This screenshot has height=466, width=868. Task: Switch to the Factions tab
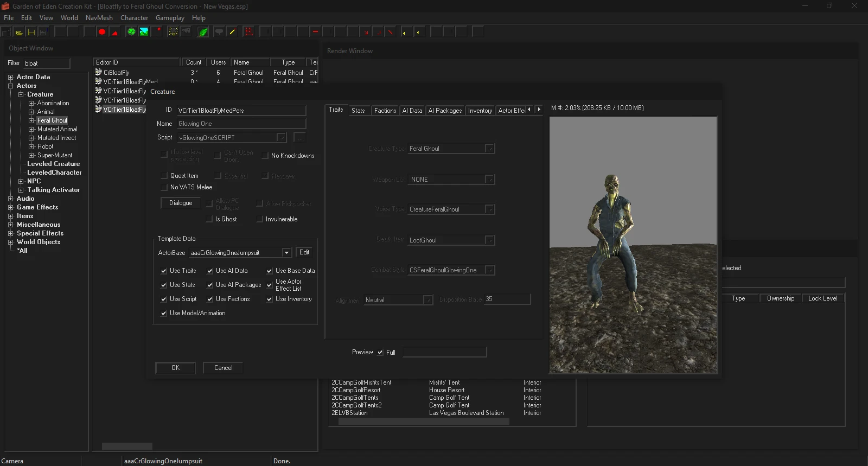[x=385, y=111]
